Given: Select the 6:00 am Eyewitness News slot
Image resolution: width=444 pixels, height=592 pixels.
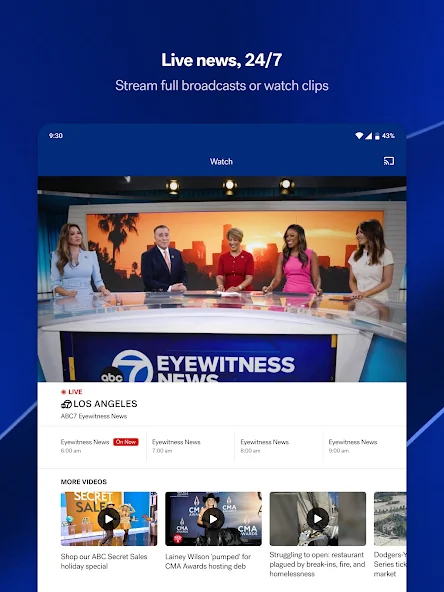Looking at the screenshot, I should 99,446.
